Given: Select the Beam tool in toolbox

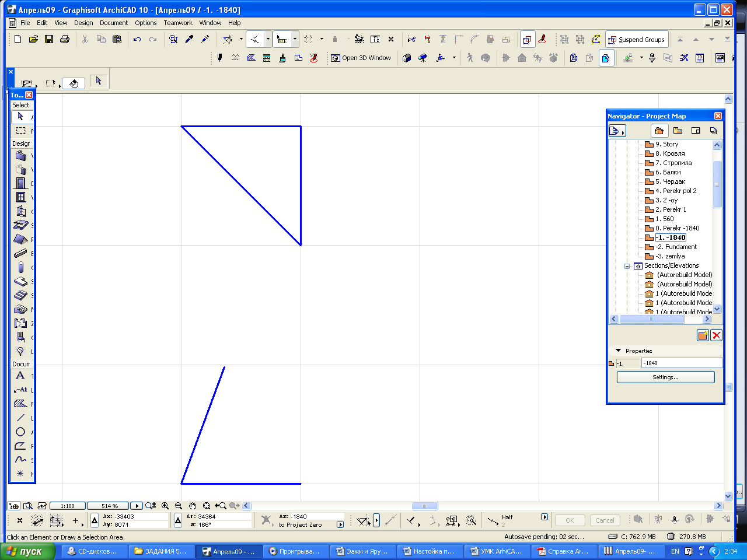Looking at the screenshot, I should pyautogui.click(x=20, y=253).
